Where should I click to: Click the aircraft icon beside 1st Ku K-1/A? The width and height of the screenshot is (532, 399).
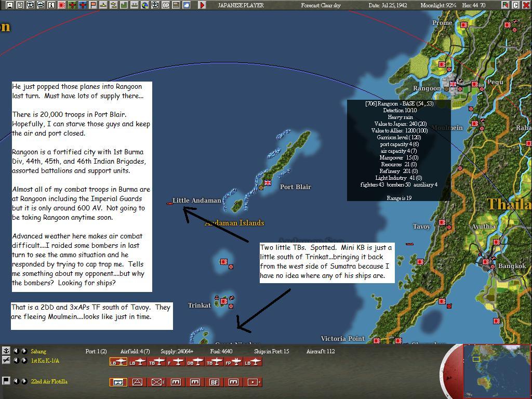coord(6,361)
